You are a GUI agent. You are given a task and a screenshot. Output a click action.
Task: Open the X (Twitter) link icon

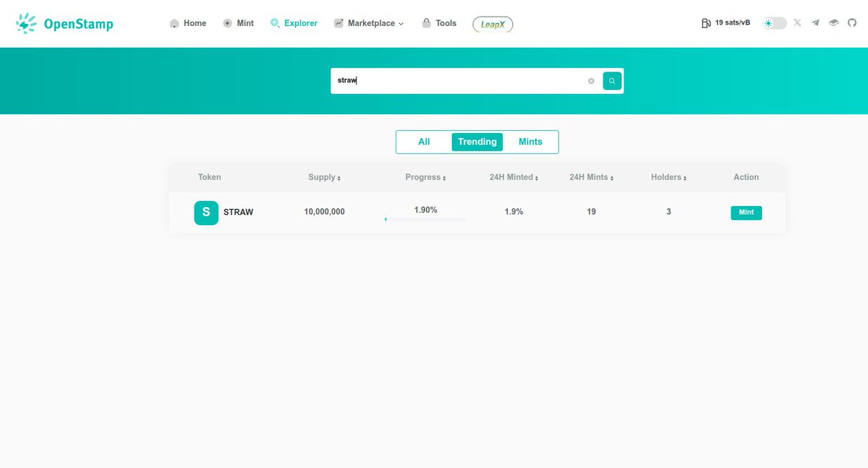coord(797,23)
